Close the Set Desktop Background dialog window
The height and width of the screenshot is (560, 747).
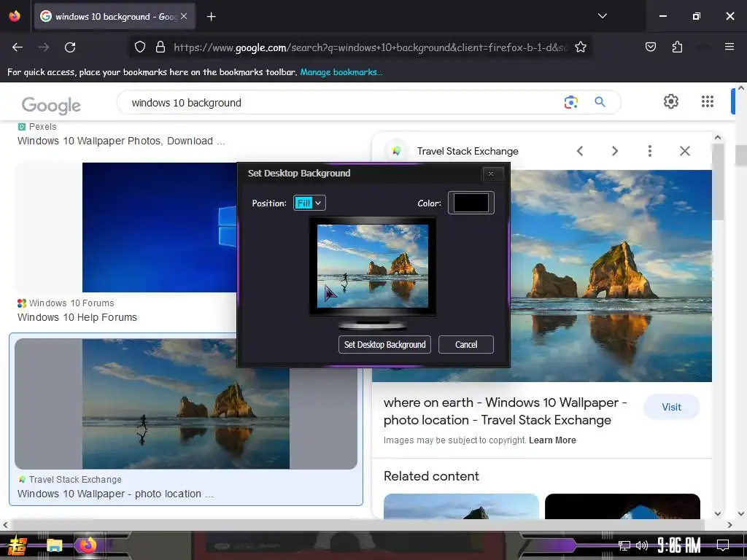491,174
